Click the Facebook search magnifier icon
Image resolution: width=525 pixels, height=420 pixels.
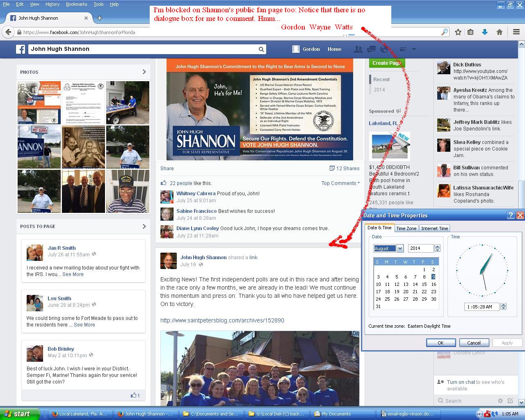point(261,49)
